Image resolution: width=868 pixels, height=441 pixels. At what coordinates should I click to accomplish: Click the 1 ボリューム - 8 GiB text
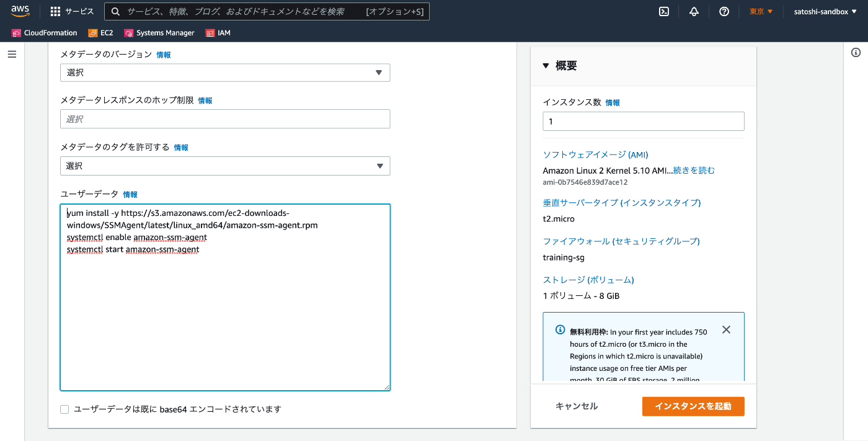(x=581, y=296)
